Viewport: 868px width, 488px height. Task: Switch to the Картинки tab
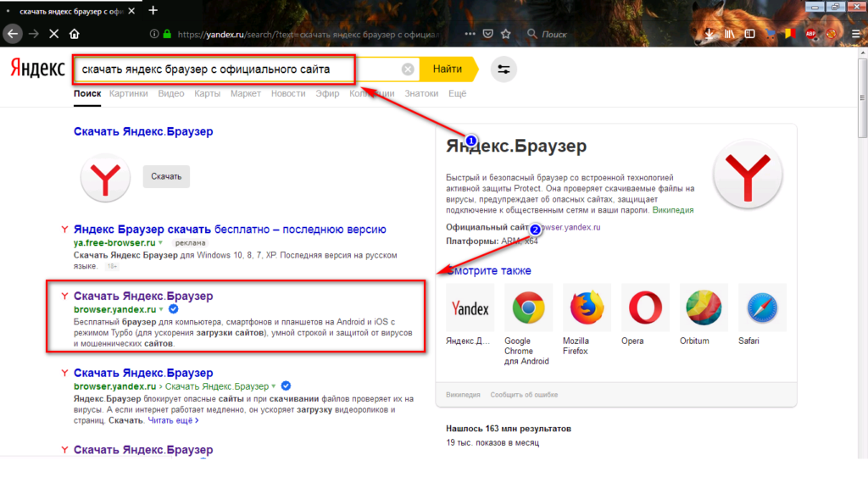click(129, 93)
